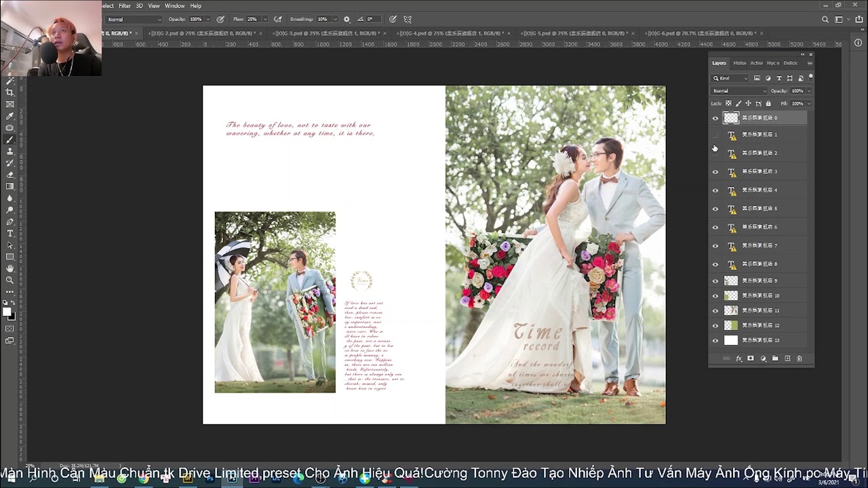This screenshot has height=488, width=868.
Task: Switch to the History panel tab
Action: [x=740, y=63]
